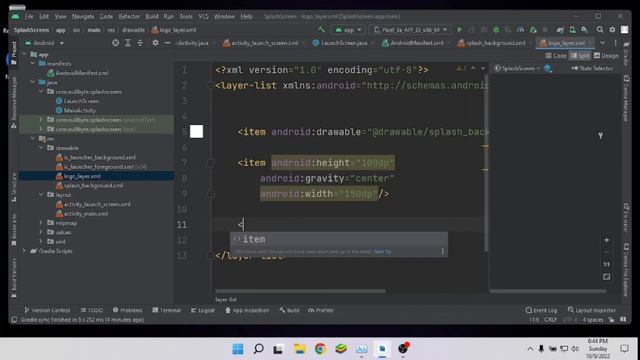Open the Search Everywhere magnifier icon
This screenshot has height=360, width=640.
(x=600, y=30)
